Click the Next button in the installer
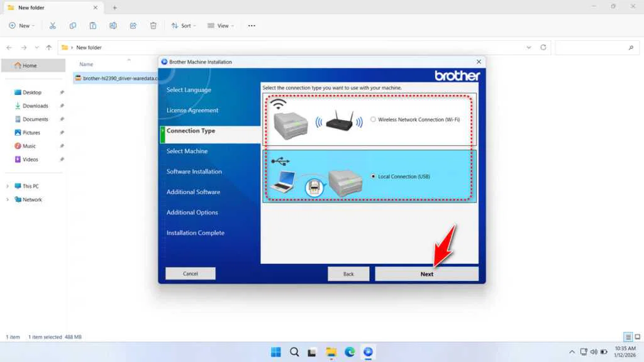The image size is (644, 362). (426, 273)
